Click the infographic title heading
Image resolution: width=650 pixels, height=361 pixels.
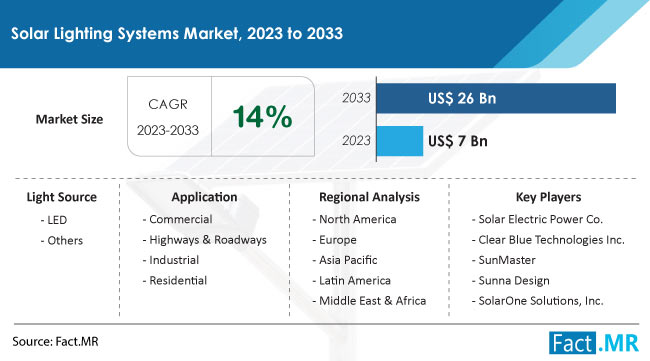point(177,34)
